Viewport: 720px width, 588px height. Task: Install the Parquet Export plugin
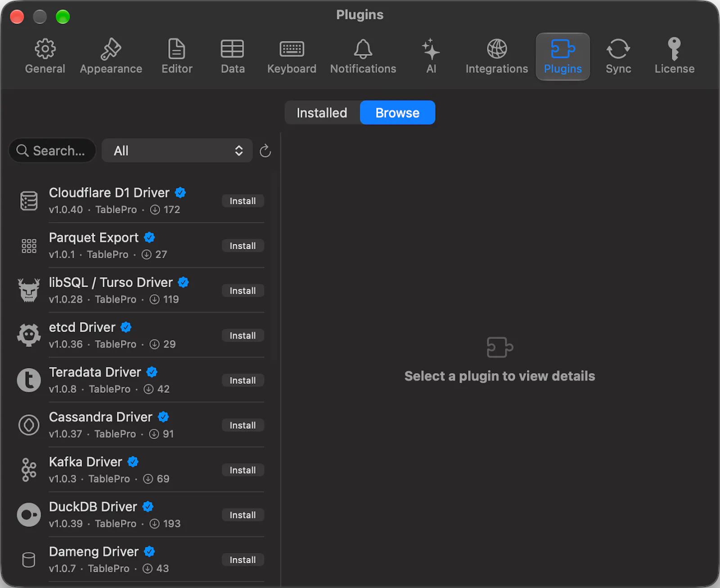243,246
